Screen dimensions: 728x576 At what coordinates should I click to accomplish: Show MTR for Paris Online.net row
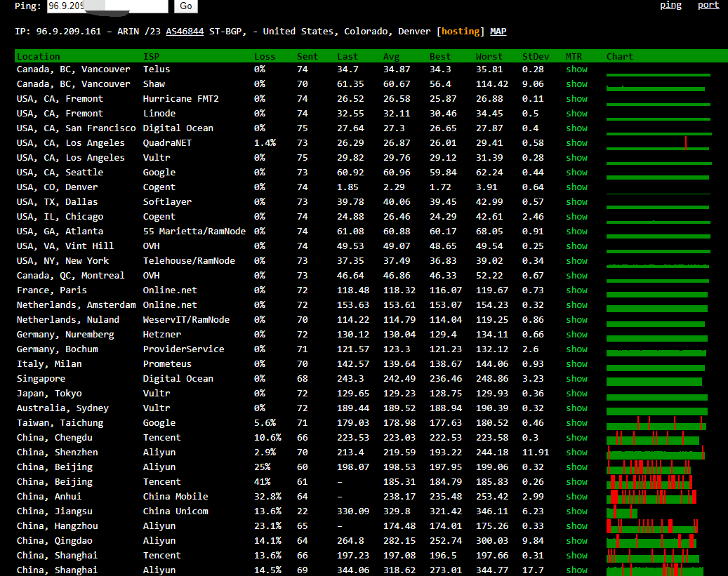point(576,290)
